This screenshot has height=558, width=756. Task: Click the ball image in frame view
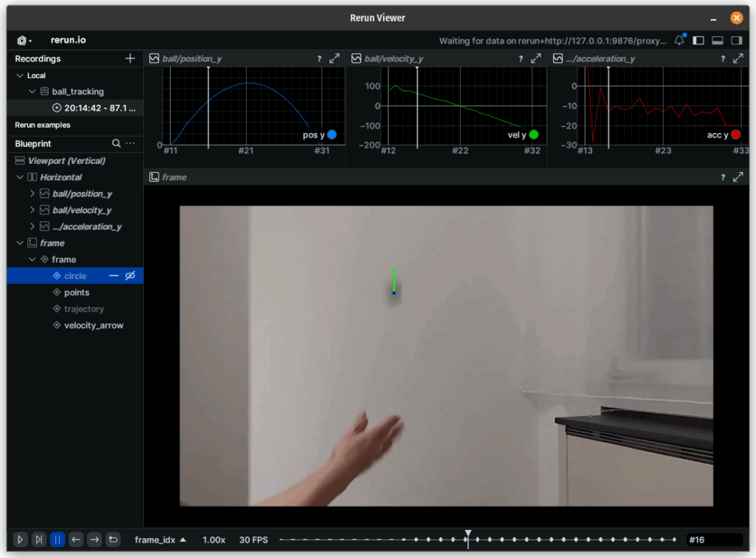[394, 293]
